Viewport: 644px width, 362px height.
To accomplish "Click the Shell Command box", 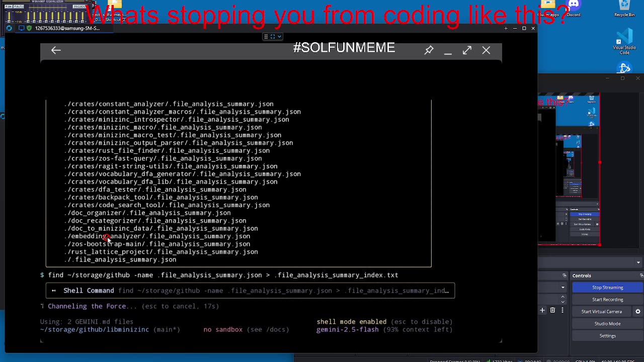I will coord(250,291).
